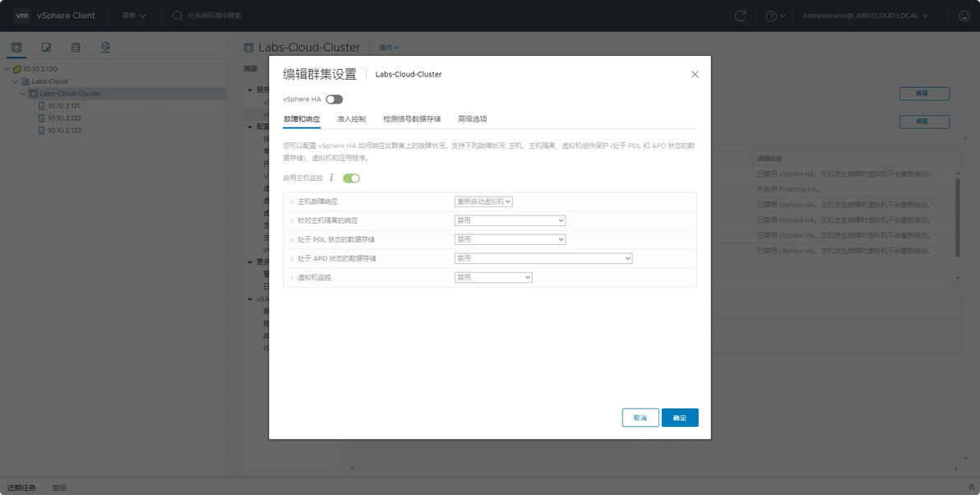Screen dimensions: 980x495
Task: Switch to Hosts and Clusters view icon
Action: pyautogui.click(x=16, y=47)
